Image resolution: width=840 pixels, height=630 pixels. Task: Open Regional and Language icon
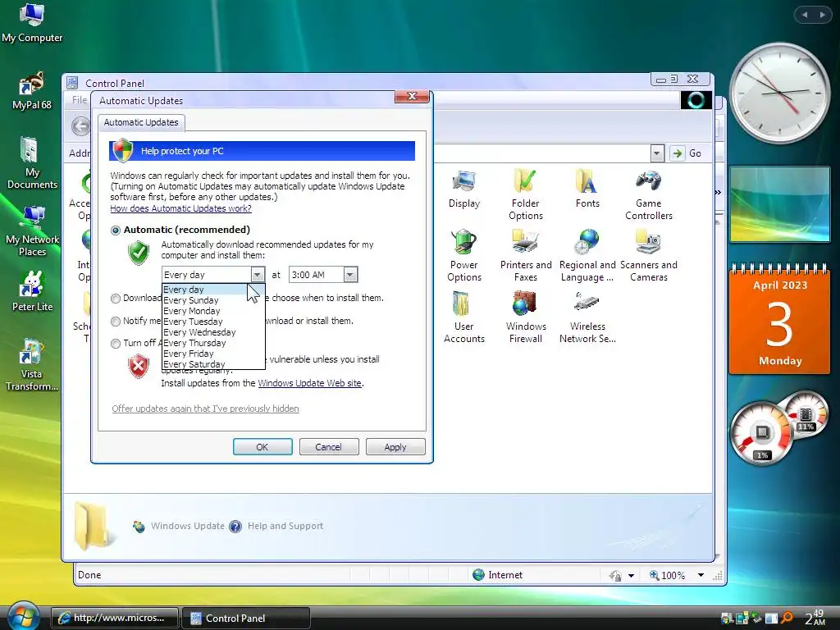587,256
